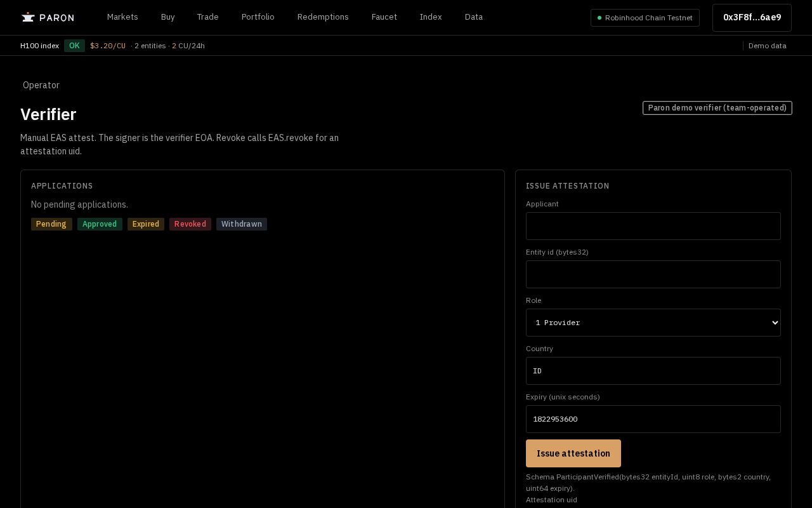Click the H100 index label
The height and width of the screenshot is (508, 812).
pyautogui.click(x=39, y=46)
